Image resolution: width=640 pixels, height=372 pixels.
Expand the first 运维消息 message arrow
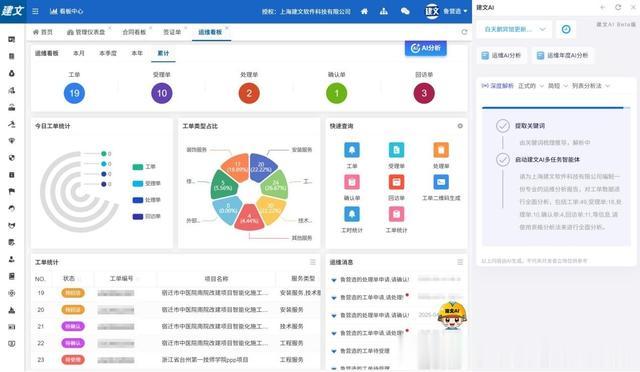click(334, 280)
